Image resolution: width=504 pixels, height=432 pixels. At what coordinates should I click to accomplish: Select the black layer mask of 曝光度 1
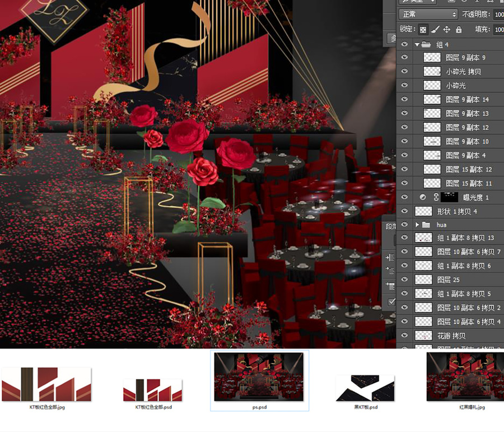click(x=449, y=197)
